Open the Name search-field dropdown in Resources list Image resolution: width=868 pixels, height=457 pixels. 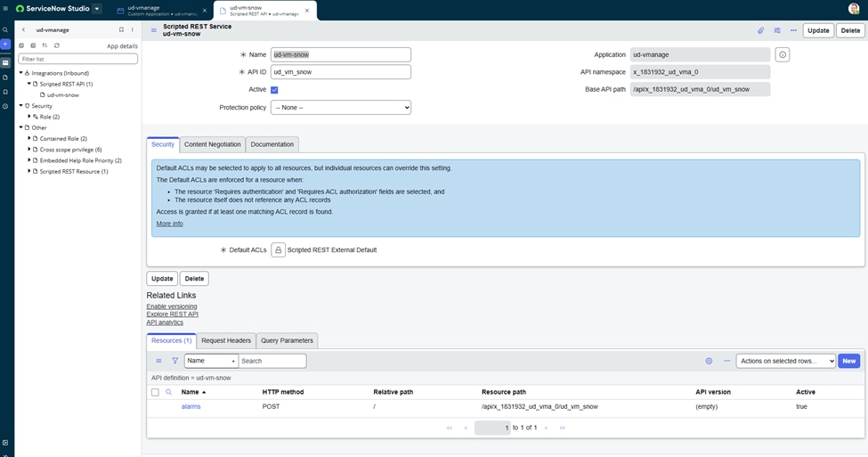pyautogui.click(x=211, y=361)
